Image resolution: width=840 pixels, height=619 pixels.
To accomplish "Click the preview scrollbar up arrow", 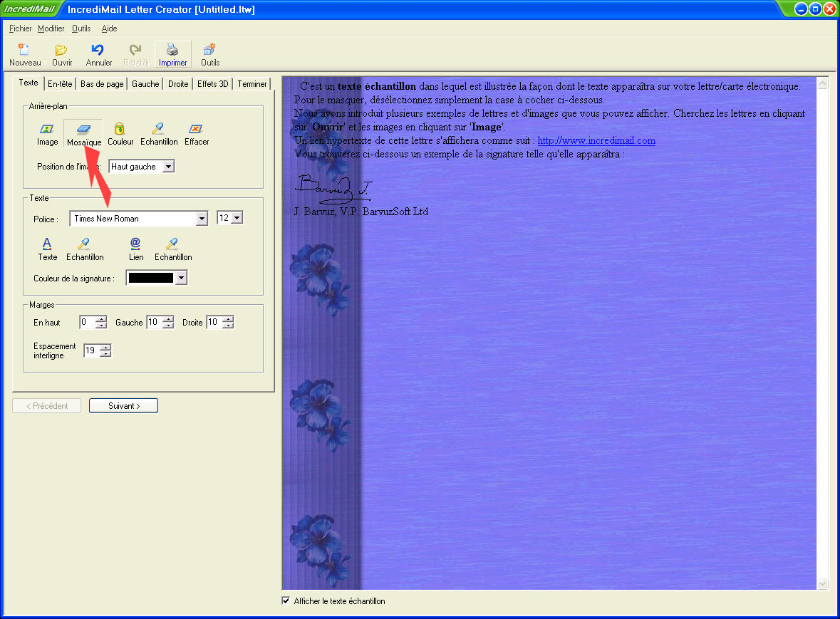I will pyautogui.click(x=823, y=83).
